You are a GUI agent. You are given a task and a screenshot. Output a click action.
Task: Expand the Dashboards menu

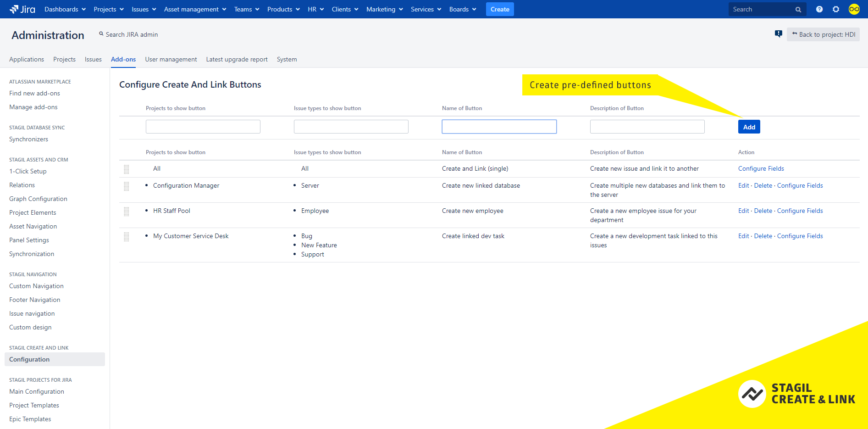tap(65, 9)
